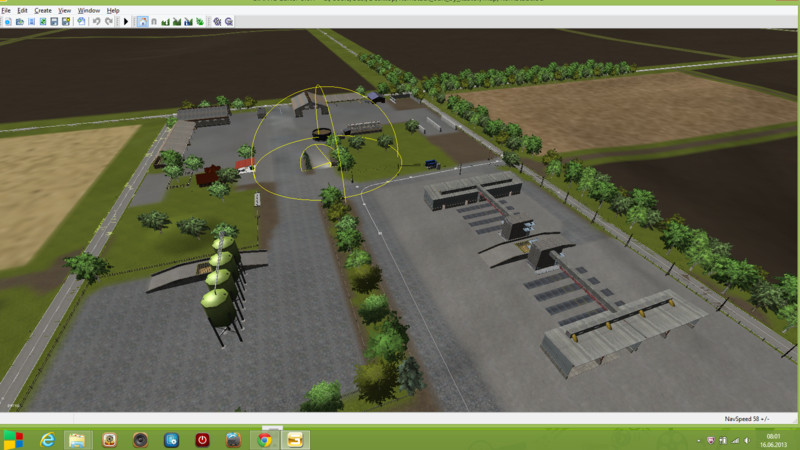Open Google Chrome from the taskbar

click(x=264, y=439)
